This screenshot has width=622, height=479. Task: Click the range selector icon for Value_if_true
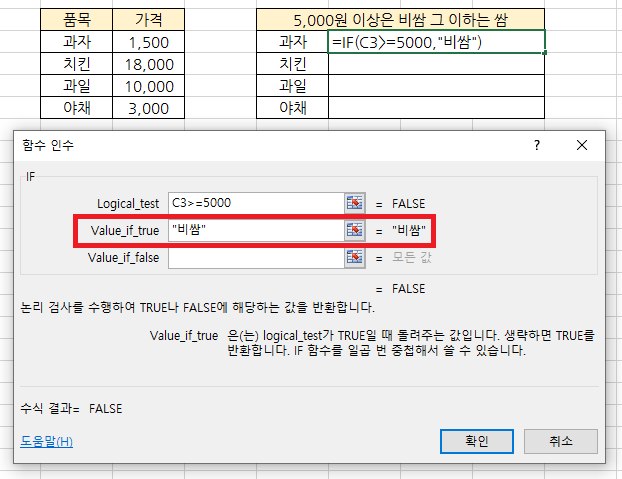coord(355,230)
